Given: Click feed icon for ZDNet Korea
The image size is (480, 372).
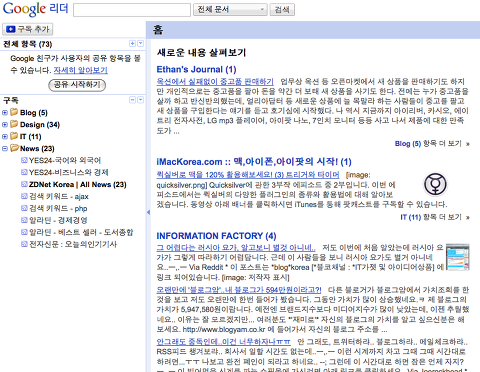Looking at the screenshot, I should pyautogui.click(x=24, y=184).
